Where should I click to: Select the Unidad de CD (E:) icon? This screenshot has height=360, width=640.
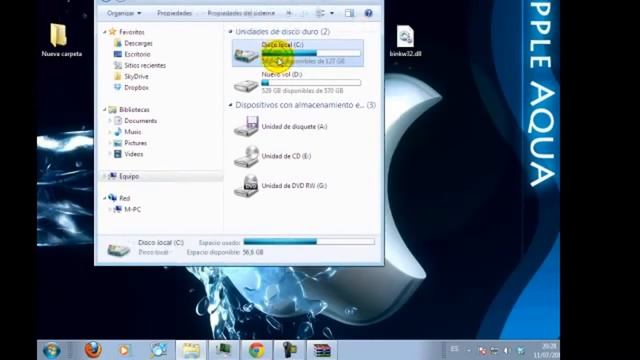coord(246,156)
